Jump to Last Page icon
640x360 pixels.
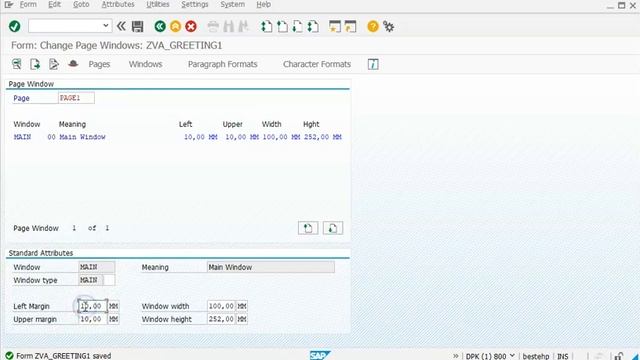pos(313,27)
